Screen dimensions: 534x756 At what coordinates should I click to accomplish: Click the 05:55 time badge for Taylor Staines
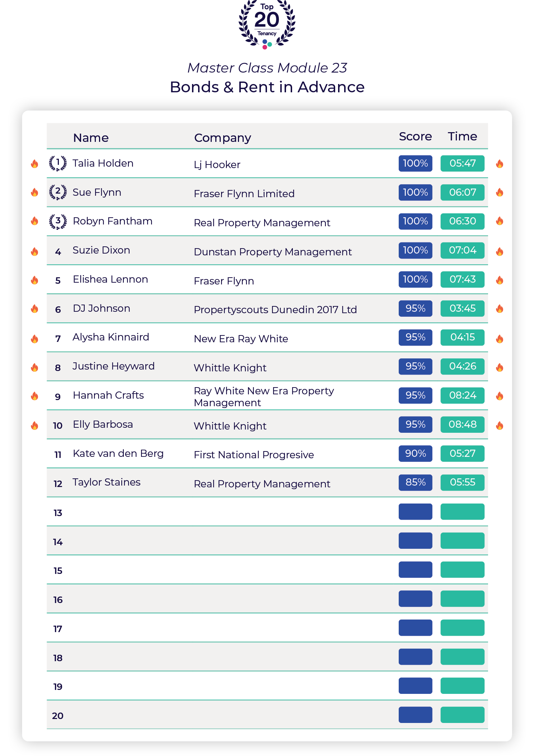[x=462, y=482]
